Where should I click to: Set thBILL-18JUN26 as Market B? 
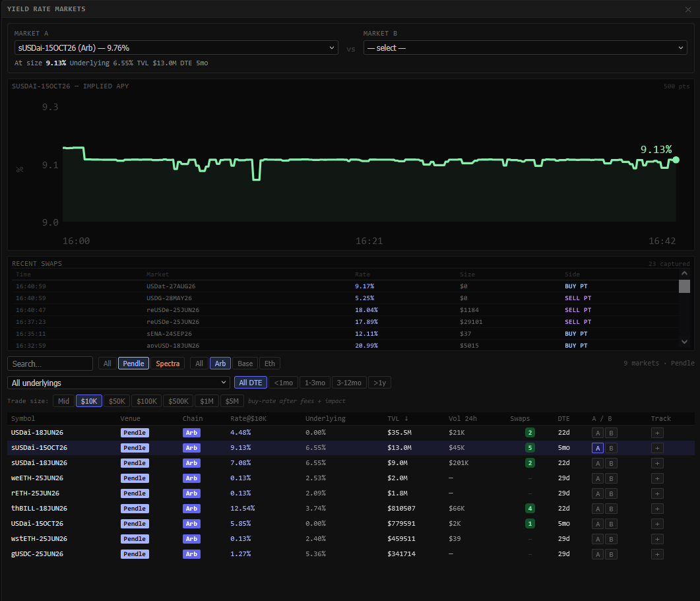click(x=611, y=509)
